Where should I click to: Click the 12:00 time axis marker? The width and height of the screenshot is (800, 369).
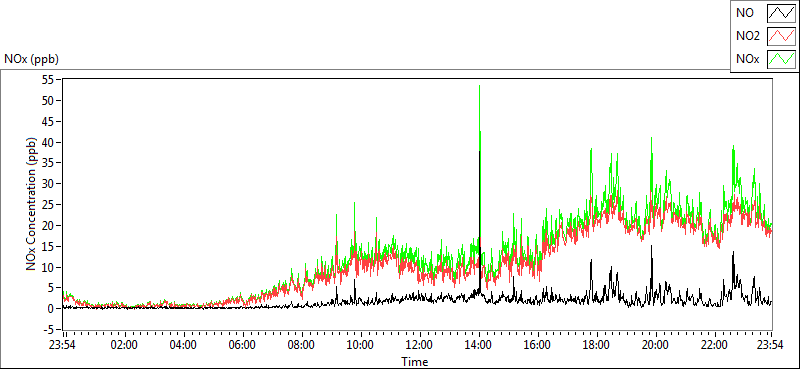419,345
